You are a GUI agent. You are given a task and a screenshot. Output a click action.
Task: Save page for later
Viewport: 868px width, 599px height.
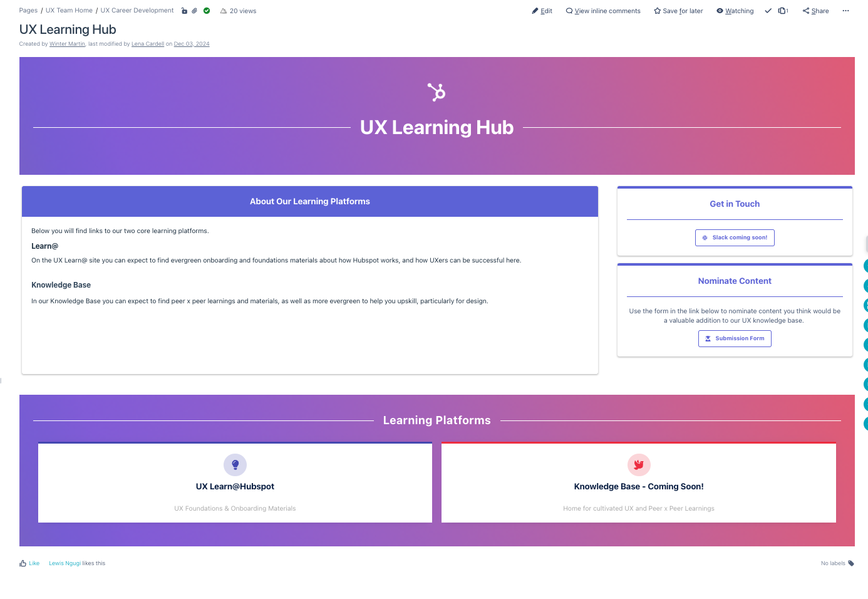(678, 11)
